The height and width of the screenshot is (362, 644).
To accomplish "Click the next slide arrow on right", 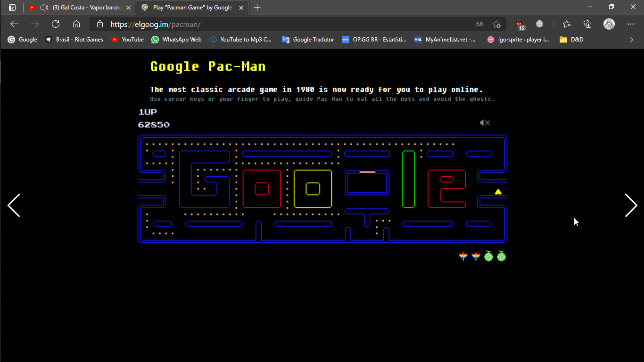I will (x=631, y=205).
